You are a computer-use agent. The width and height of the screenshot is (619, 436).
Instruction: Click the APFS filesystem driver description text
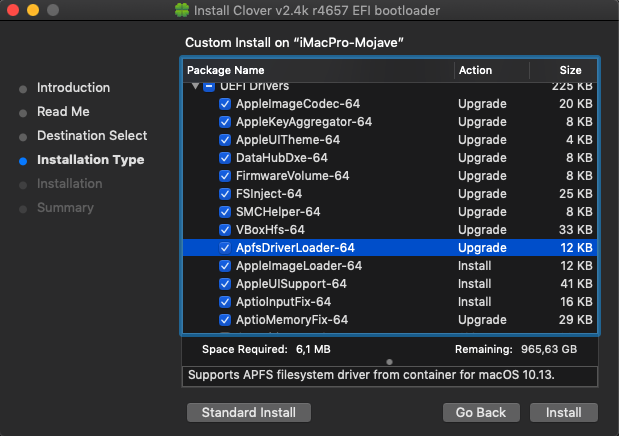371,375
